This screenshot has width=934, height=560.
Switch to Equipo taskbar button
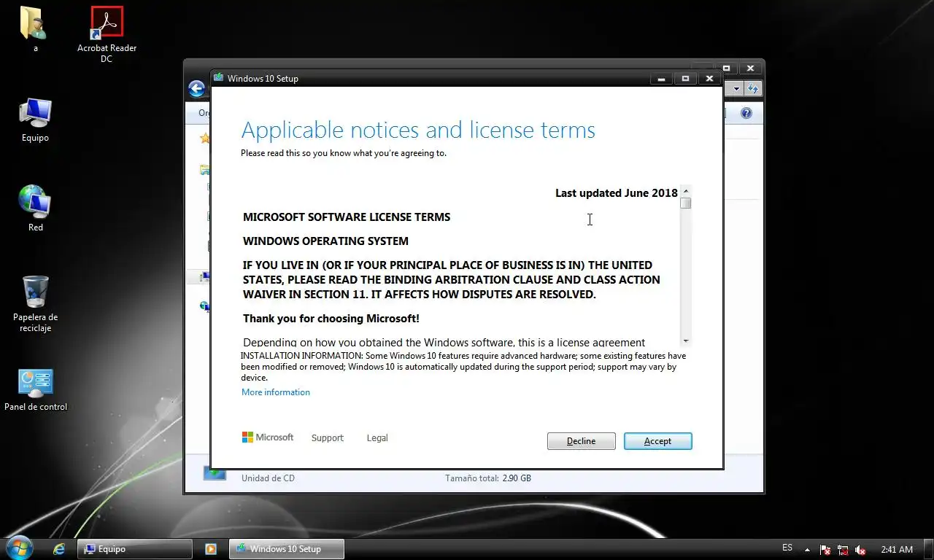135,549
